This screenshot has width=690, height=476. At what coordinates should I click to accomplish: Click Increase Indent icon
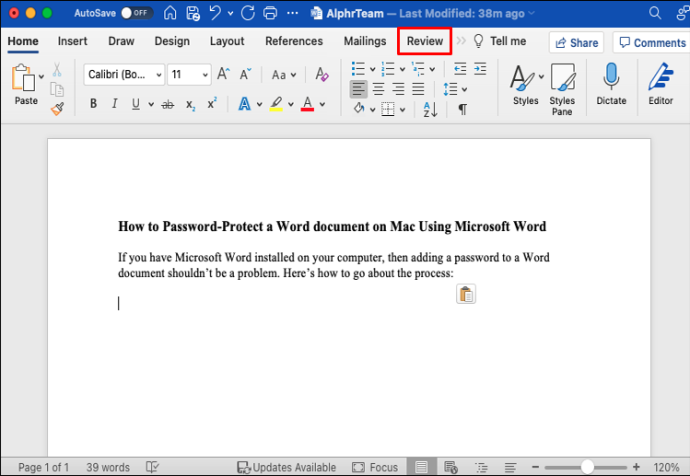[480, 69]
